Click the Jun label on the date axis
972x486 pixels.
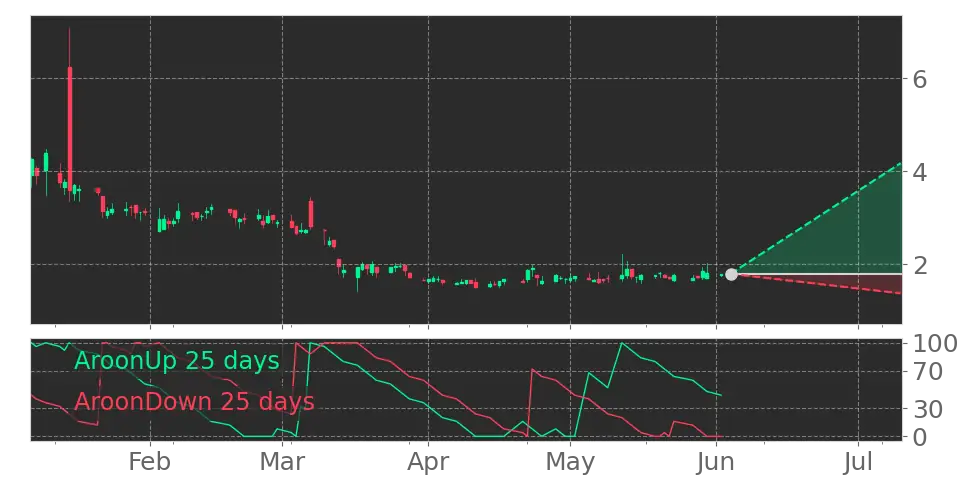point(716,462)
